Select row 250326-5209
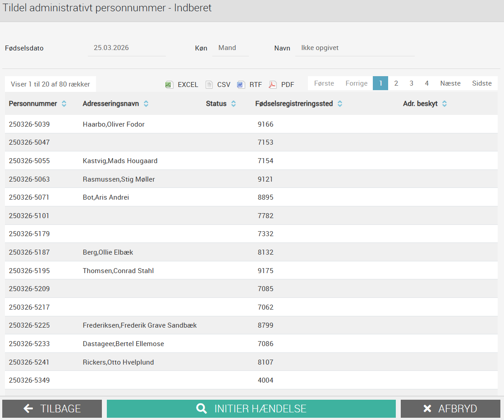 [x=252, y=288]
